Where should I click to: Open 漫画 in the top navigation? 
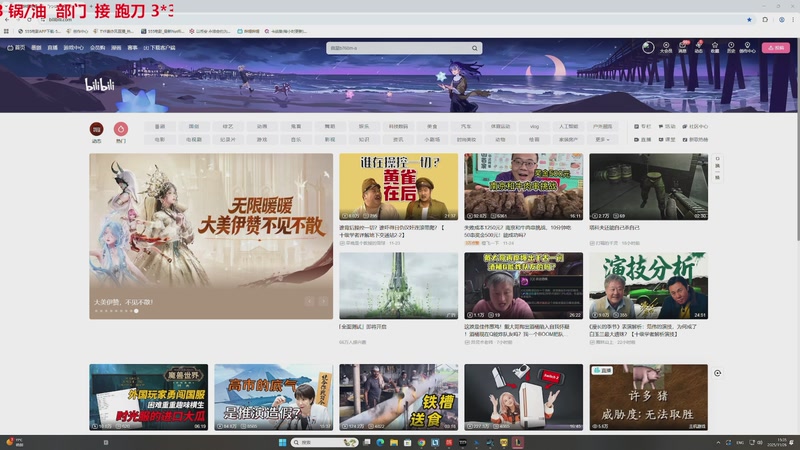pos(116,47)
